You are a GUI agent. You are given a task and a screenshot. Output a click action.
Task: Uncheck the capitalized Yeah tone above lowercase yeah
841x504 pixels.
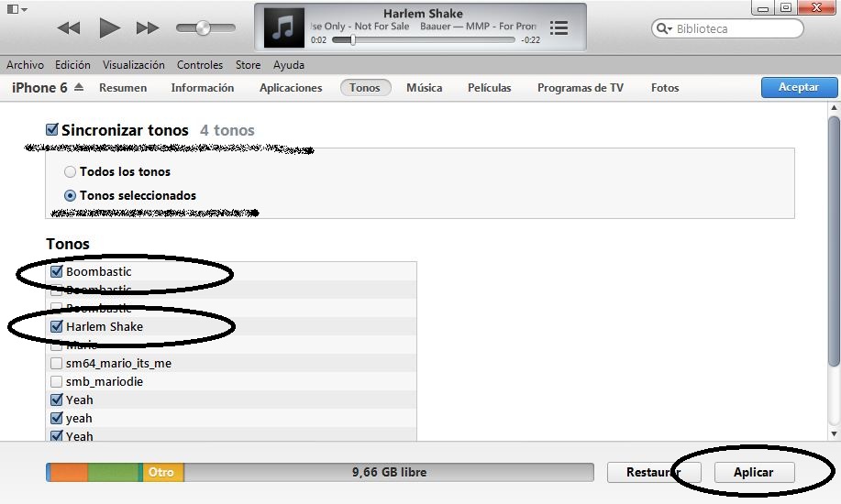coord(56,400)
